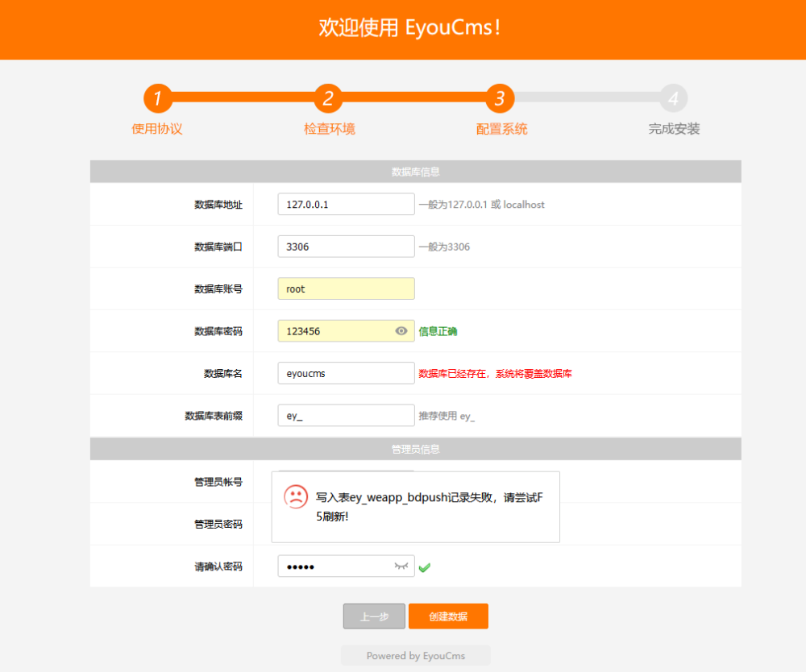Click the 数据库名 label
The height and width of the screenshot is (672, 806).
223,374
